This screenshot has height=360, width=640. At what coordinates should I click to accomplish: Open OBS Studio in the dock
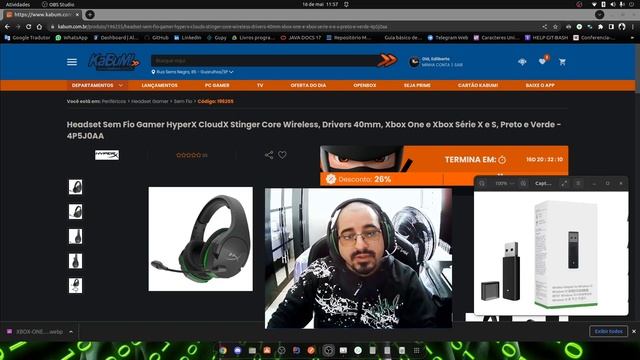click(328, 350)
